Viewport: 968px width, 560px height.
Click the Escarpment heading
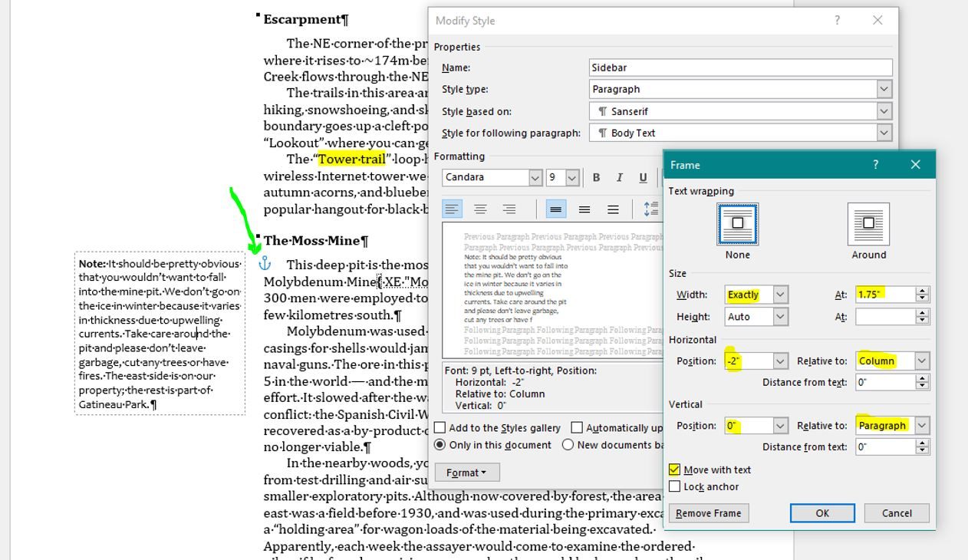(x=305, y=20)
